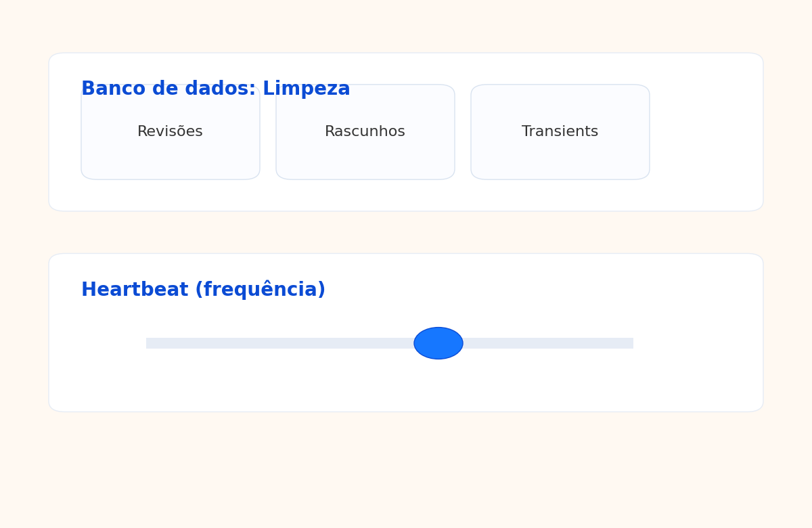Choose the Transients cleanup card

point(560,133)
